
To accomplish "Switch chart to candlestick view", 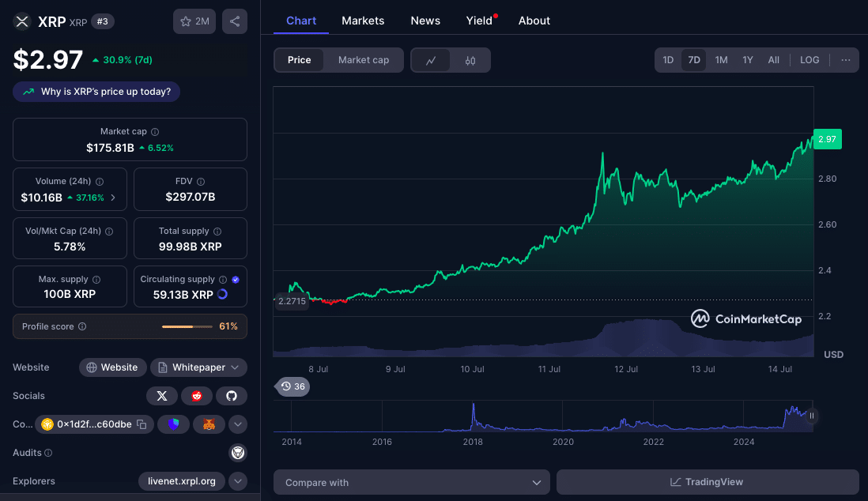I will (470, 60).
